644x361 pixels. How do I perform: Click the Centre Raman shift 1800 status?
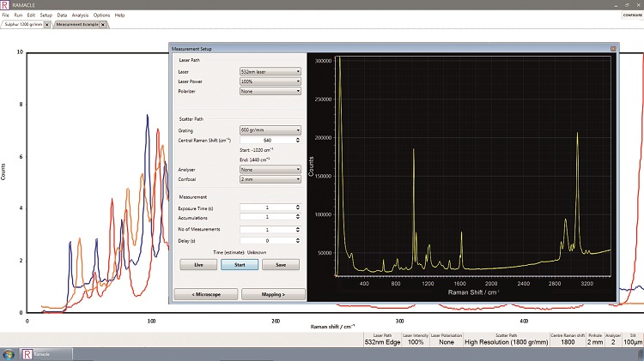pyautogui.click(x=568, y=340)
